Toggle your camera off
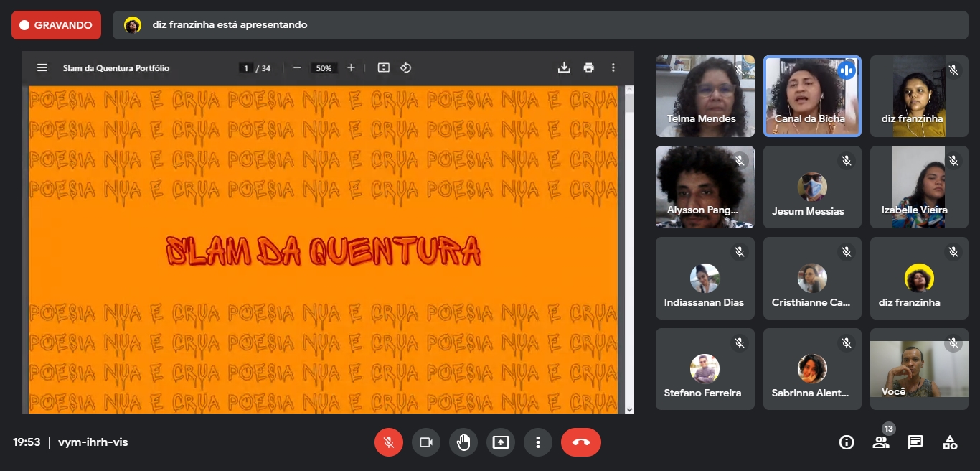980x471 pixels. [426, 442]
